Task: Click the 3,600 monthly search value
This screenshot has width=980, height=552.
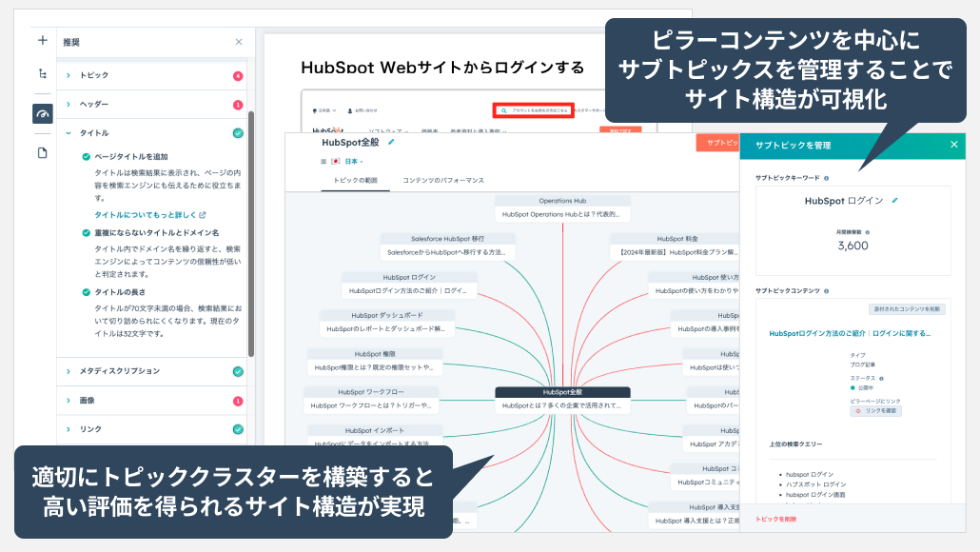Action: [853, 246]
